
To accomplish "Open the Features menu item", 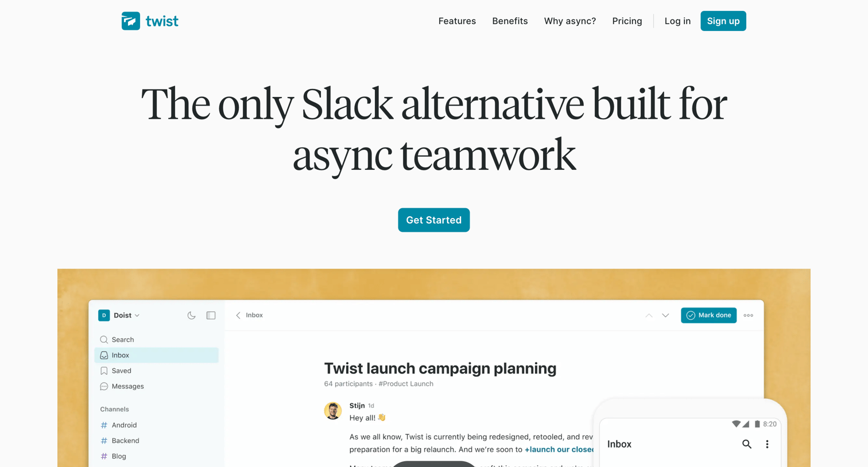I will pos(457,21).
